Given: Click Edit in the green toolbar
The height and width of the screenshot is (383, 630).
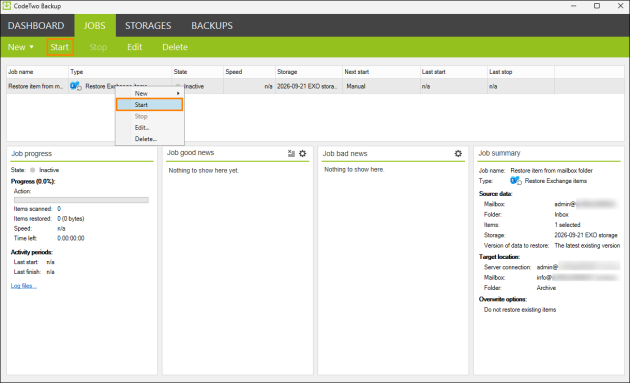Looking at the screenshot, I should [135, 47].
